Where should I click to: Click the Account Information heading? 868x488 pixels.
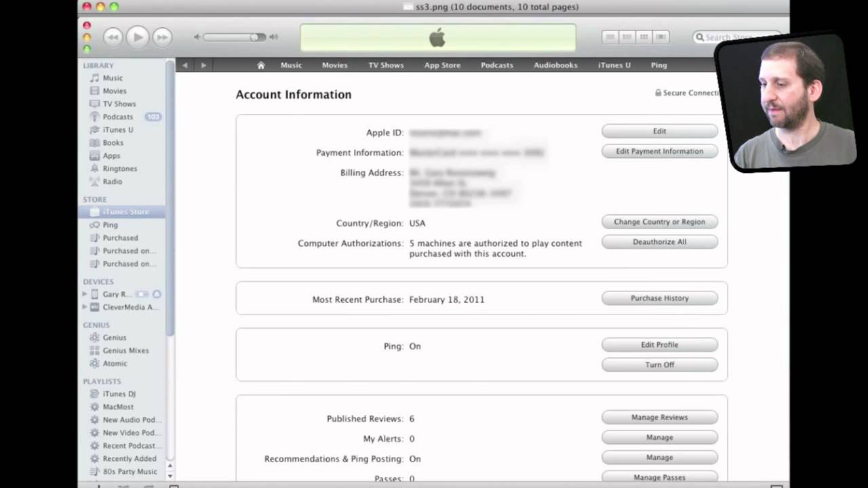coord(294,94)
